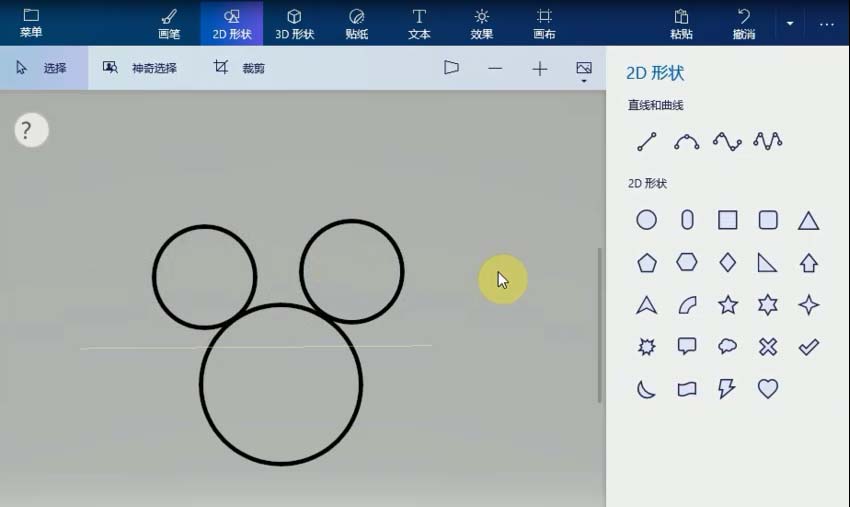850x507 pixels.
Task: Choose the 裁剪 crop tool
Action: [x=239, y=68]
